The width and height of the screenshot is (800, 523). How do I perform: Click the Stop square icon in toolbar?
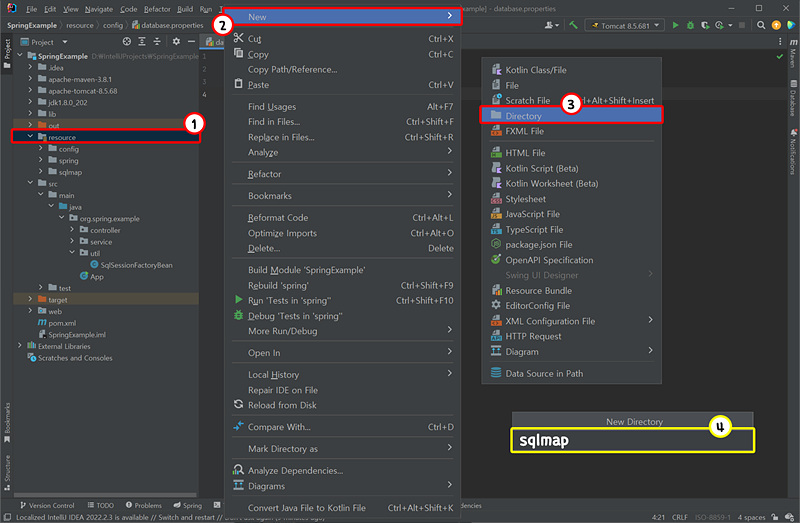click(x=742, y=25)
